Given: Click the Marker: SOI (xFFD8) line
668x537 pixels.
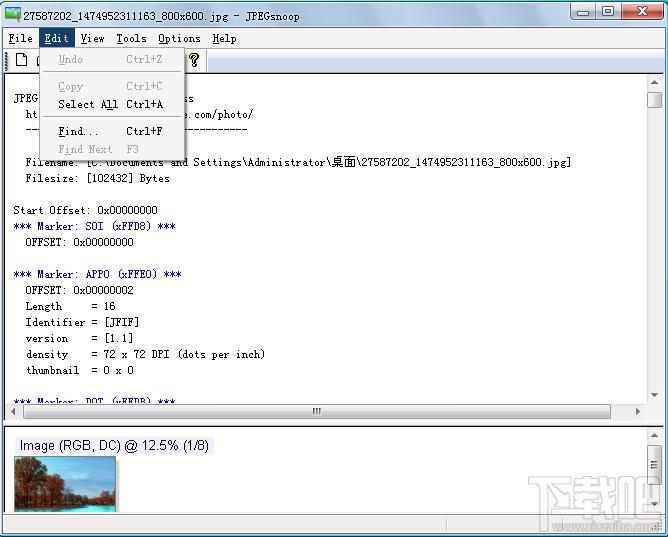Looking at the screenshot, I should tap(94, 226).
